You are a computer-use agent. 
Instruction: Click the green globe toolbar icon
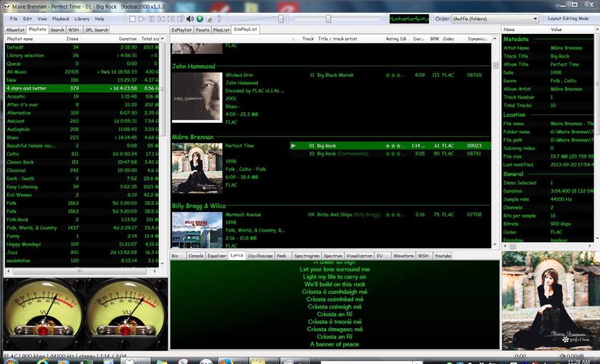pyautogui.click(x=200, y=19)
